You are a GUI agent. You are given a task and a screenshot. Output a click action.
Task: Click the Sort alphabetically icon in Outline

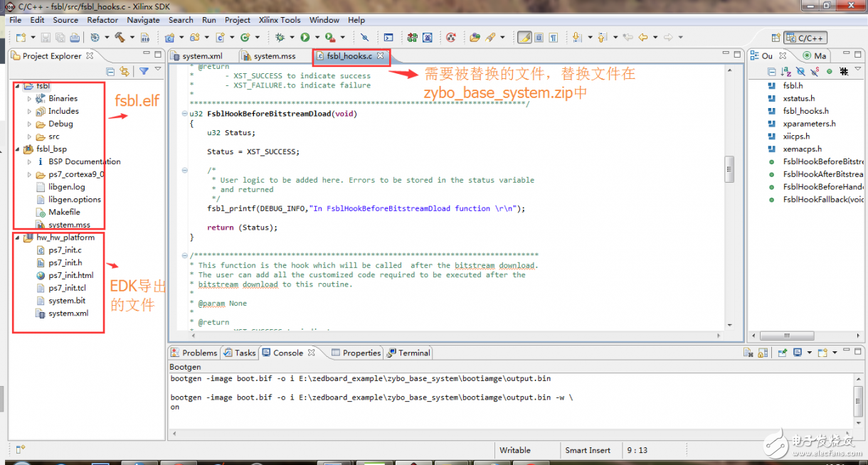click(785, 71)
